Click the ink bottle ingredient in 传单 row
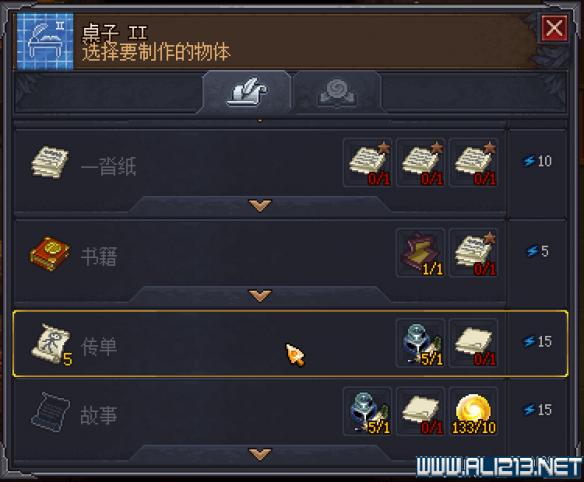Viewport: 584px width, 482px height. point(421,343)
